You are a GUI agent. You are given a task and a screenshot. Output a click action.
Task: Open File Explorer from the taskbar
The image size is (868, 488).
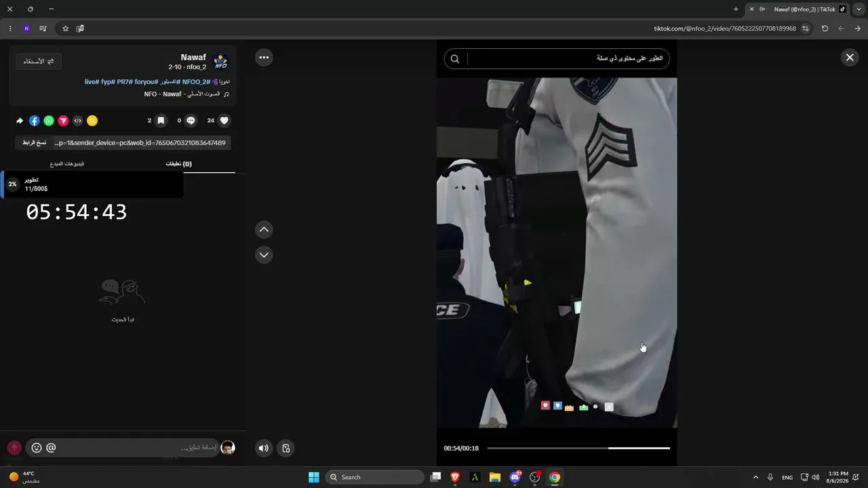[495, 477]
